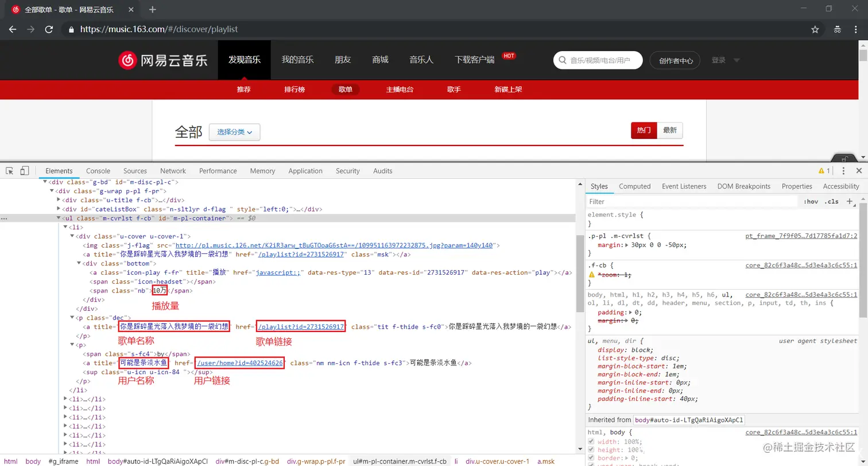Screen dimensions: 868x466
Task: Open 排行榜 in the red subnav
Action: pos(294,90)
